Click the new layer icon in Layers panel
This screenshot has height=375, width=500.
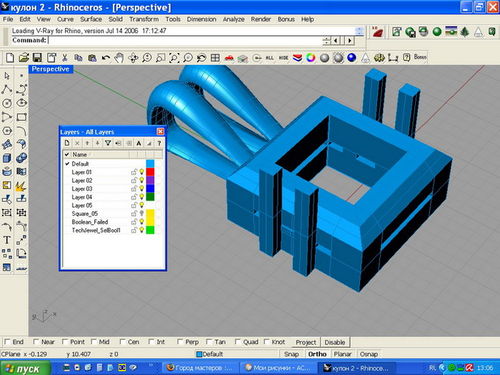click(x=67, y=143)
